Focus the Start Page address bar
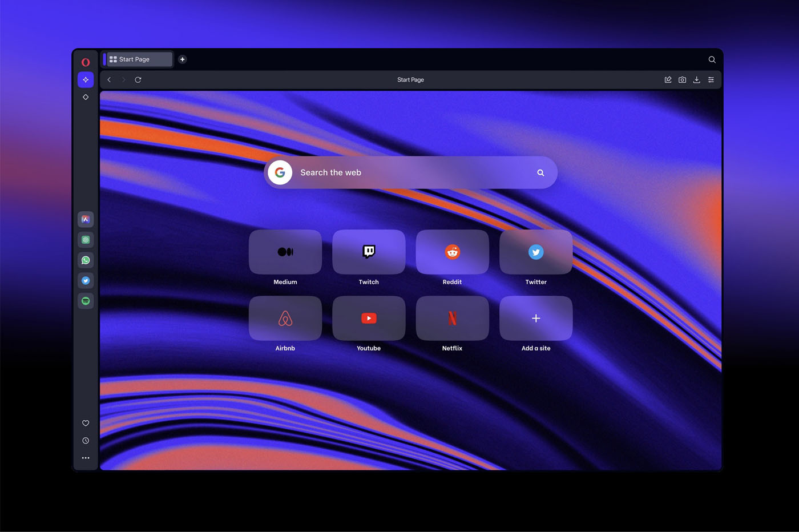This screenshot has height=532, width=799. click(x=410, y=80)
